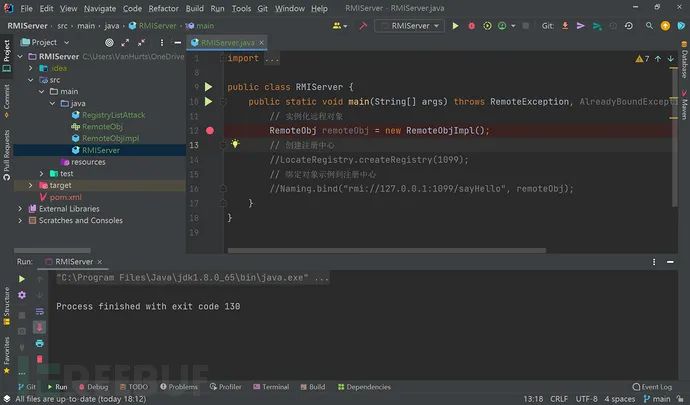Open pom.xml in the project tree

(66, 197)
